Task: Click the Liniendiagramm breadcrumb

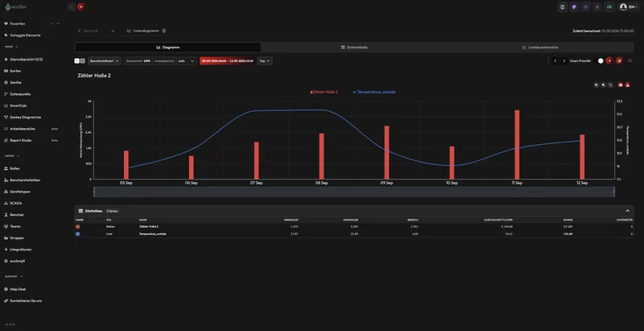Action: [147, 31]
